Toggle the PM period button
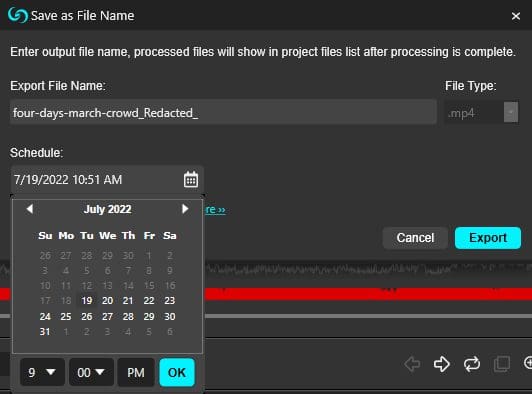The width and height of the screenshot is (532, 394). (x=136, y=373)
